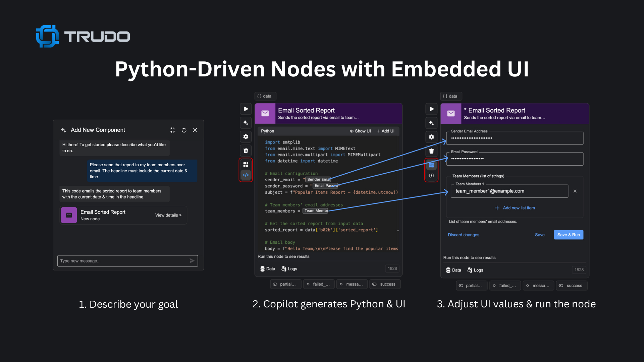The image size is (644, 362).
Task: Click the '* Email Sorted Report' title
Action: pos(494,110)
